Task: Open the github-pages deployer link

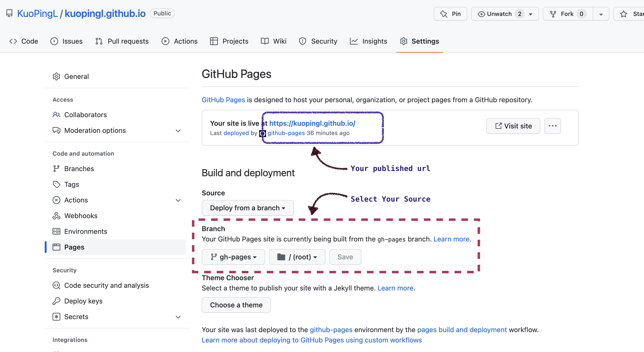Action: tap(286, 133)
